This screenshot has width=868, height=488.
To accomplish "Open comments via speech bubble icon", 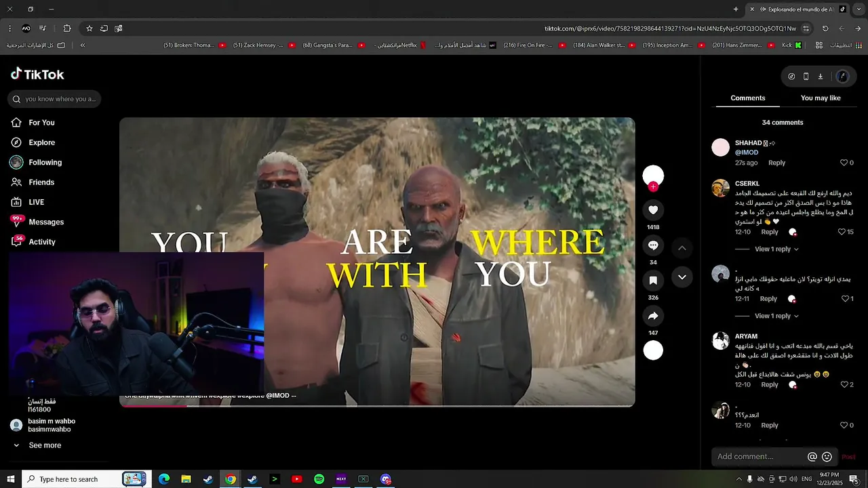I will [653, 245].
